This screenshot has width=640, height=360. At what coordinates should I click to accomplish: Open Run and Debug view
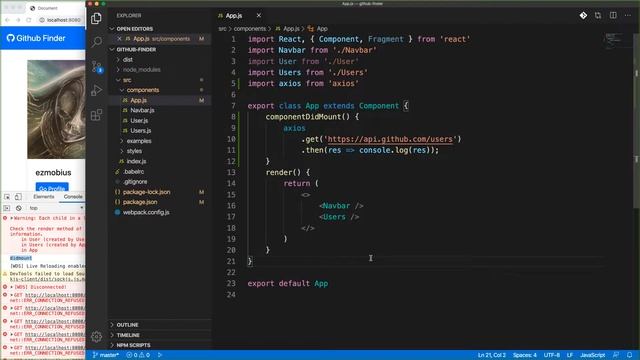click(96, 90)
